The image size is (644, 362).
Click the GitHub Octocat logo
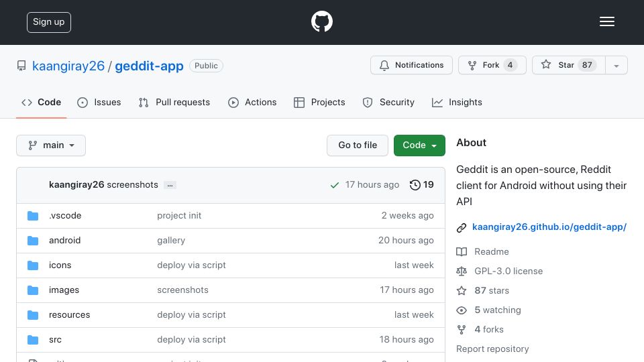pyautogui.click(x=321, y=21)
